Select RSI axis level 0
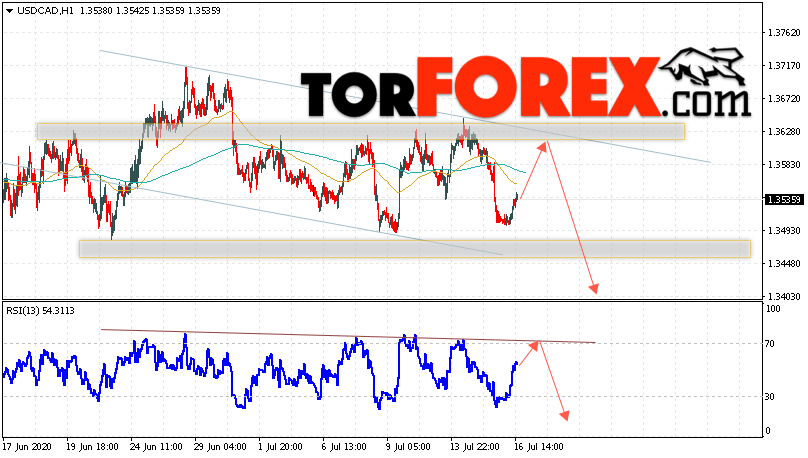 click(x=768, y=431)
